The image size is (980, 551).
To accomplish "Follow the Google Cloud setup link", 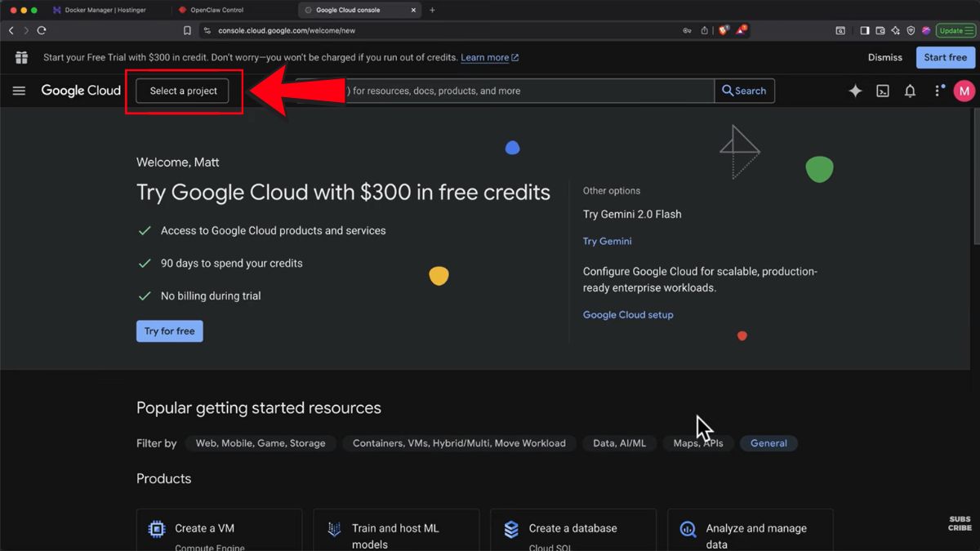I will [628, 314].
